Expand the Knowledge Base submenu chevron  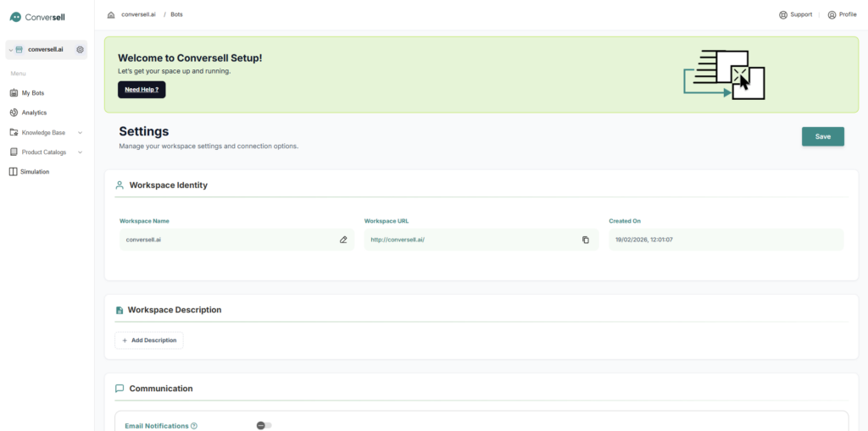tap(80, 133)
